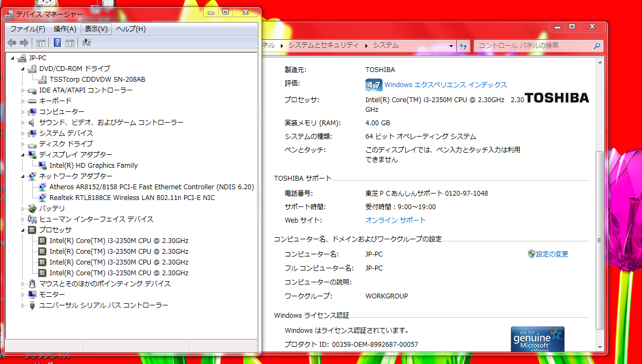Viewport: 642px width, 364px height.
Task: Click the IDE ATA/ATAPI コントローラー icon
Action: [32, 90]
